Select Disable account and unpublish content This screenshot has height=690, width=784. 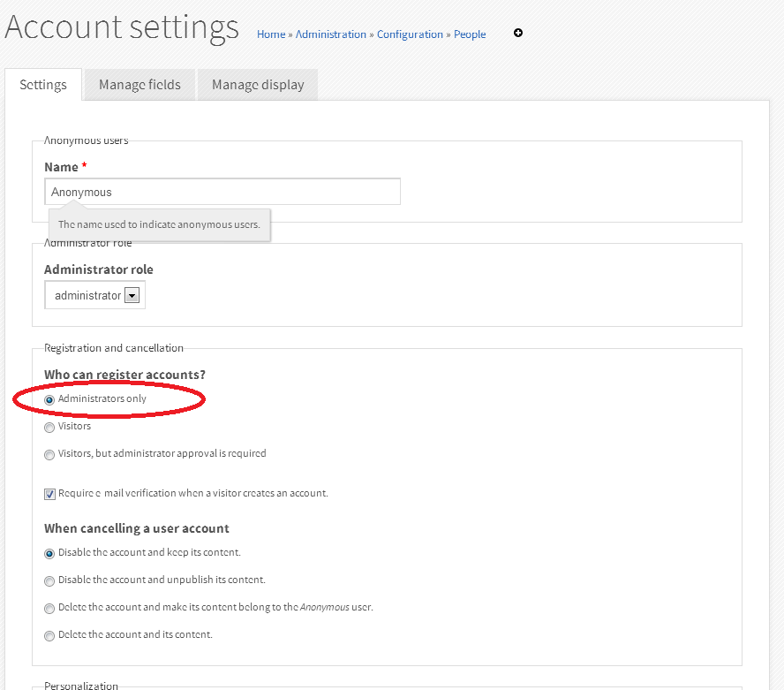[x=49, y=581]
